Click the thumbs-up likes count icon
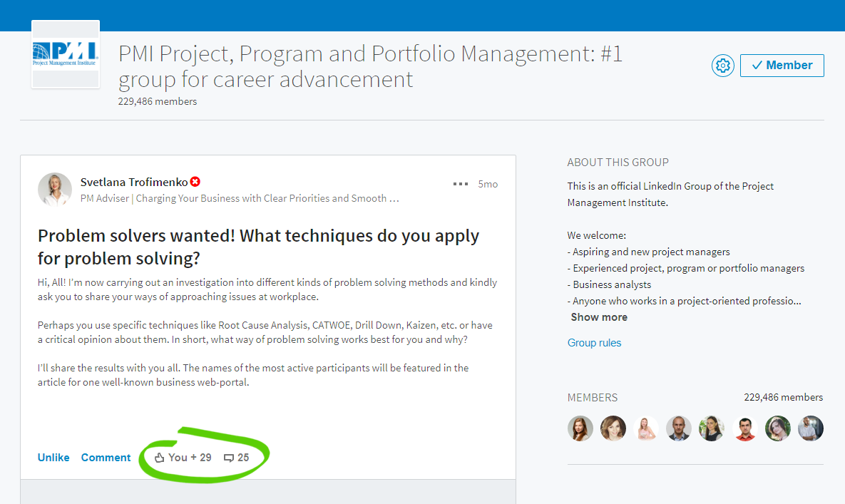Viewport: 845px width, 504px height. [160, 458]
